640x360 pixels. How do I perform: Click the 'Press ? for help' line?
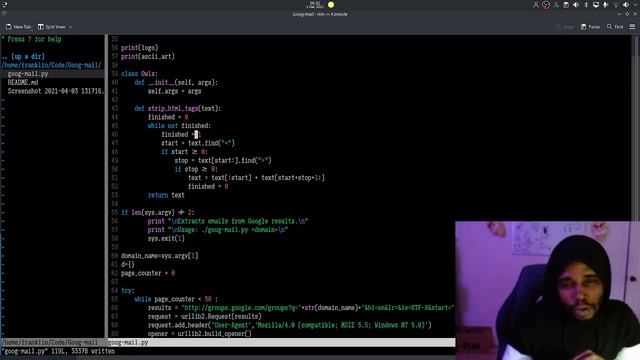point(31,39)
